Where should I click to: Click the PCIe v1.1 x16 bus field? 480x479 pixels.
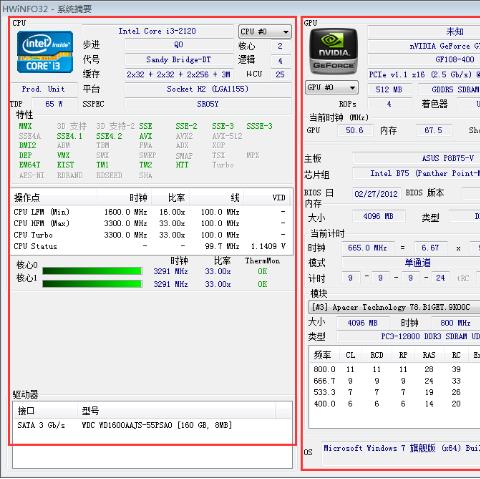click(424, 74)
